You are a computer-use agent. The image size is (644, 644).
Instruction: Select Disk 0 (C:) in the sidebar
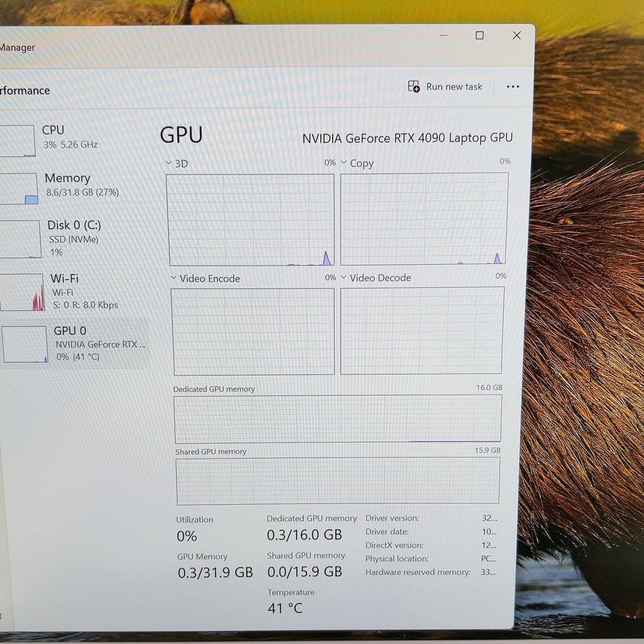74,238
